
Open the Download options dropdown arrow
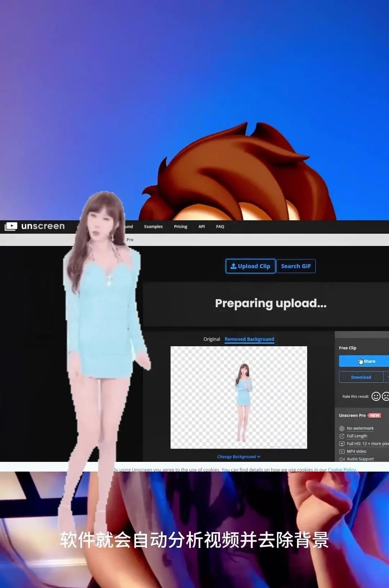pos(386,377)
